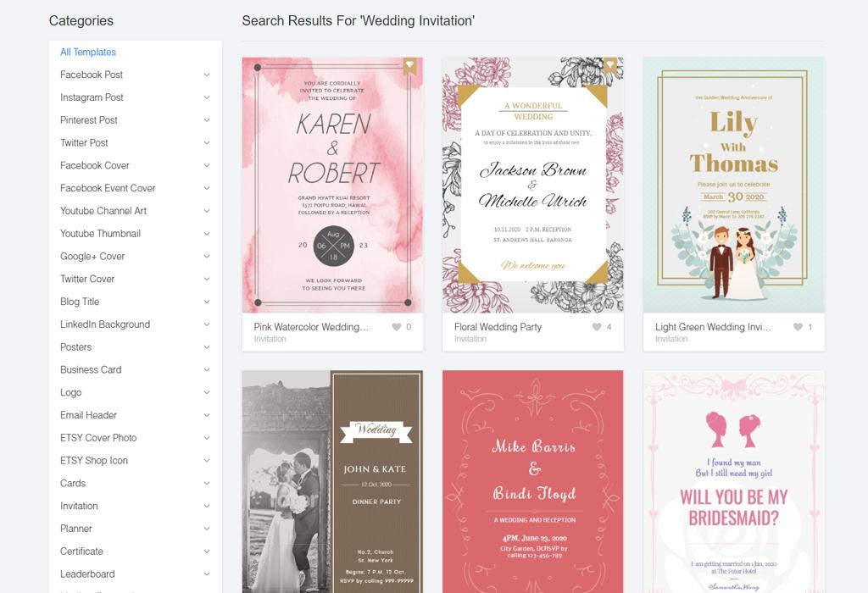The width and height of the screenshot is (868, 593).
Task: Click the bookmark ribbon on Karen & Robert card
Action: [x=409, y=65]
